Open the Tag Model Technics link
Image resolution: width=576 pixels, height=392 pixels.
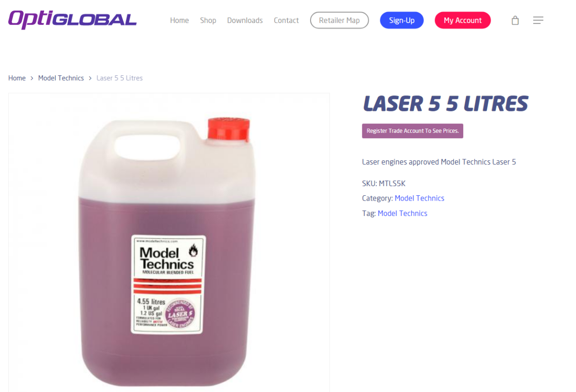pyautogui.click(x=402, y=213)
